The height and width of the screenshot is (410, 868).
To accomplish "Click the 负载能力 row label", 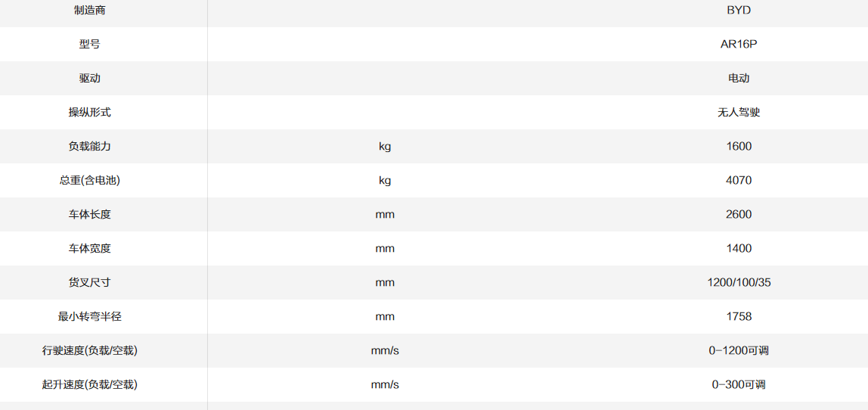I will [90, 146].
